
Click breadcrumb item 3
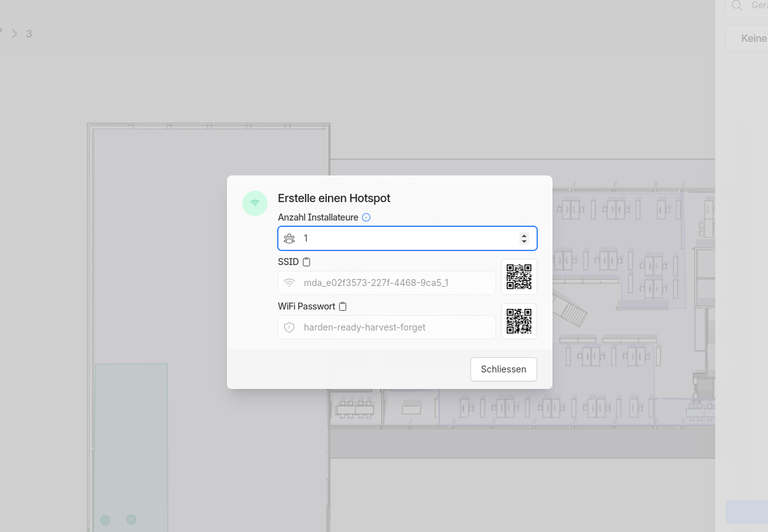29,34
